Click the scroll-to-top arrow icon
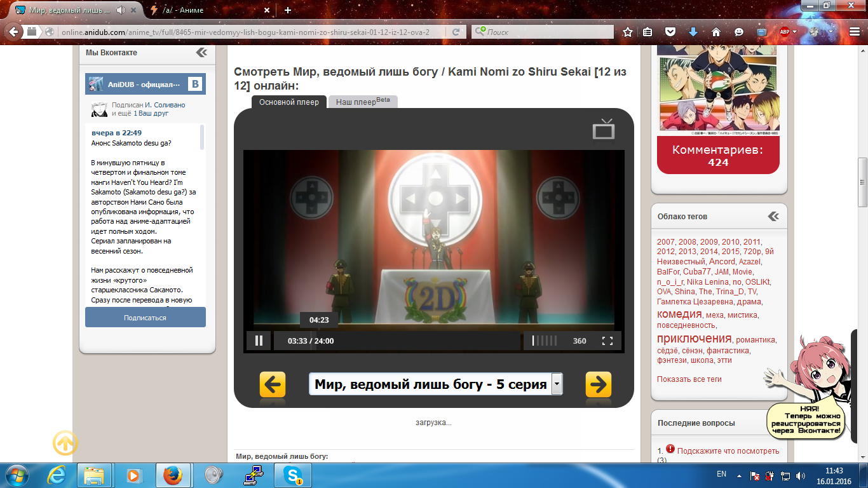Image resolution: width=868 pixels, height=488 pixels. pos(65,443)
